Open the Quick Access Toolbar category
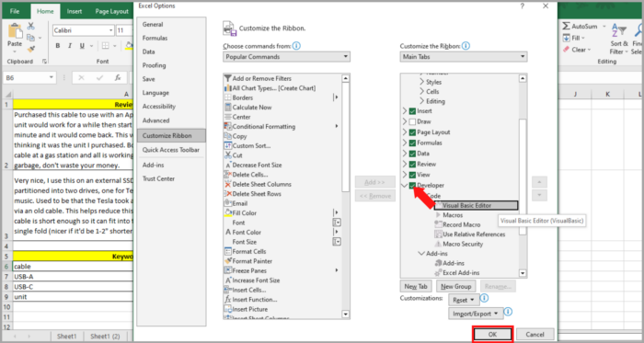The width and height of the screenshot is (644, 343). [x=171, y=150]
